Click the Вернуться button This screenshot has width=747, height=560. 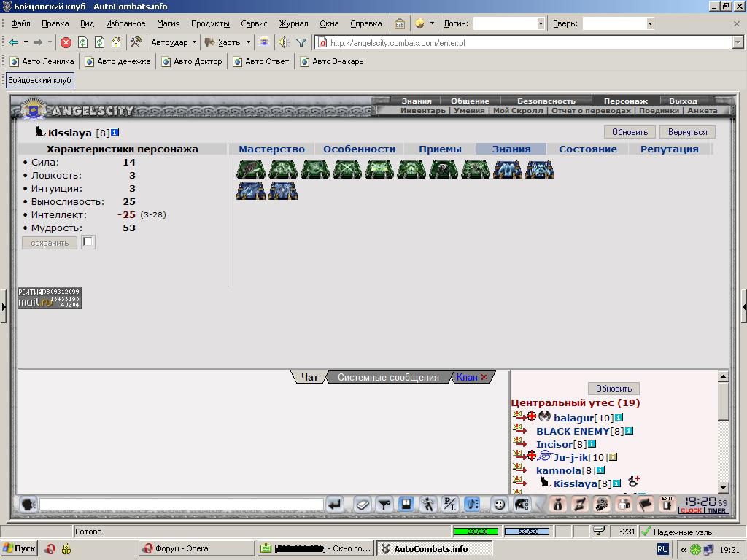coord(687,132)
